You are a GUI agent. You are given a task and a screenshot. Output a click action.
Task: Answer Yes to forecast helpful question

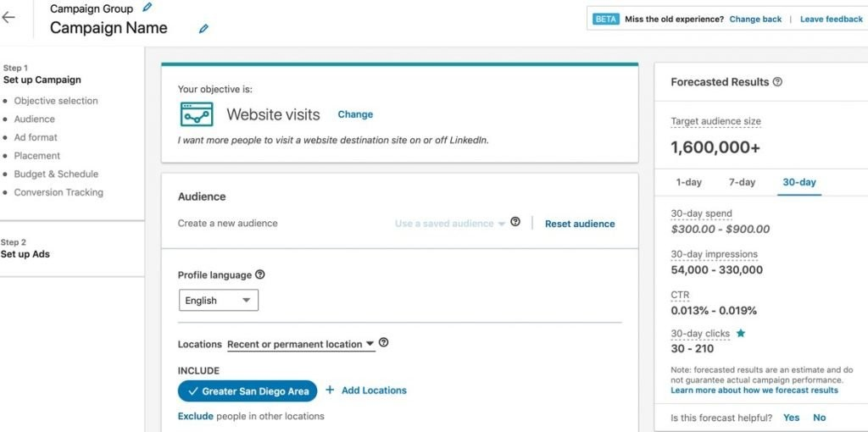(x=791, y=418)
